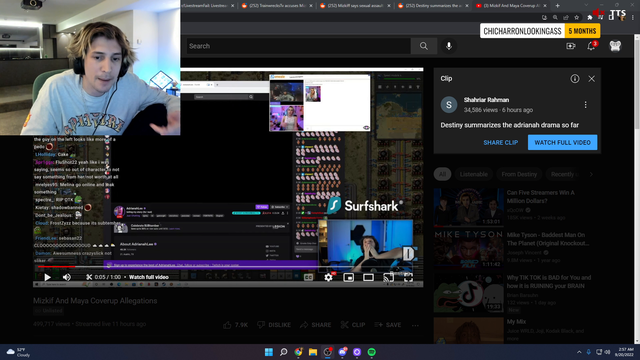Screen dimensions: 640x360
Task: Toggle closed captions CC button
Action: pos(309,278)
